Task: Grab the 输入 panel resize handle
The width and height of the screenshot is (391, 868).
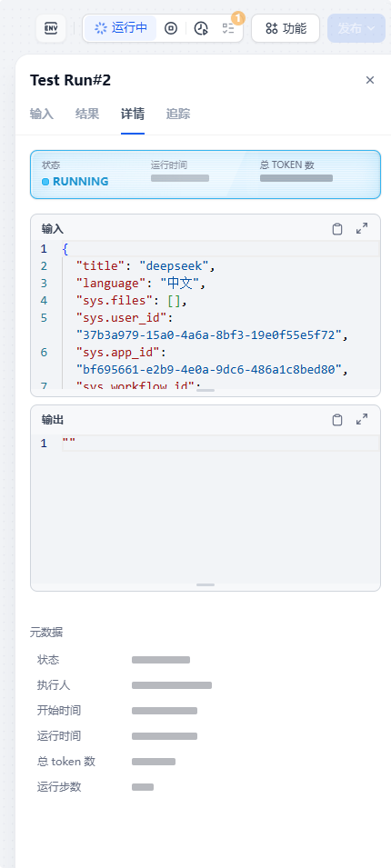Action: click(206, 390)
